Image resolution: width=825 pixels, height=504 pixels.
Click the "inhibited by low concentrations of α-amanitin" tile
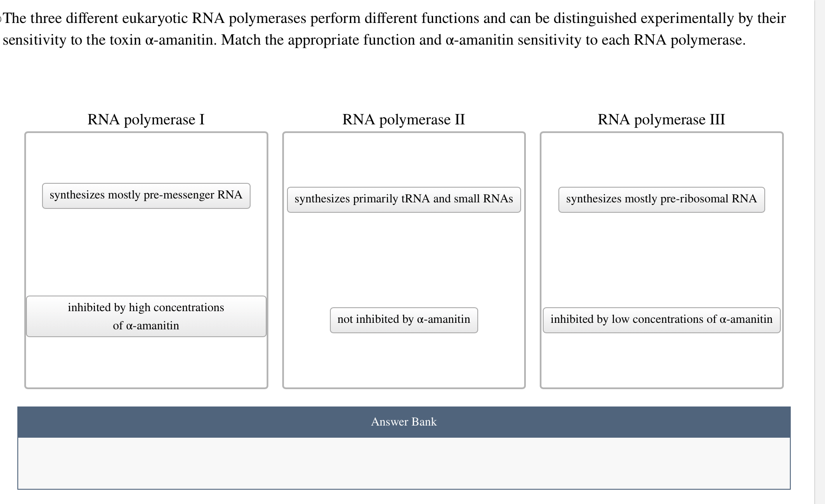pos(662,319)
